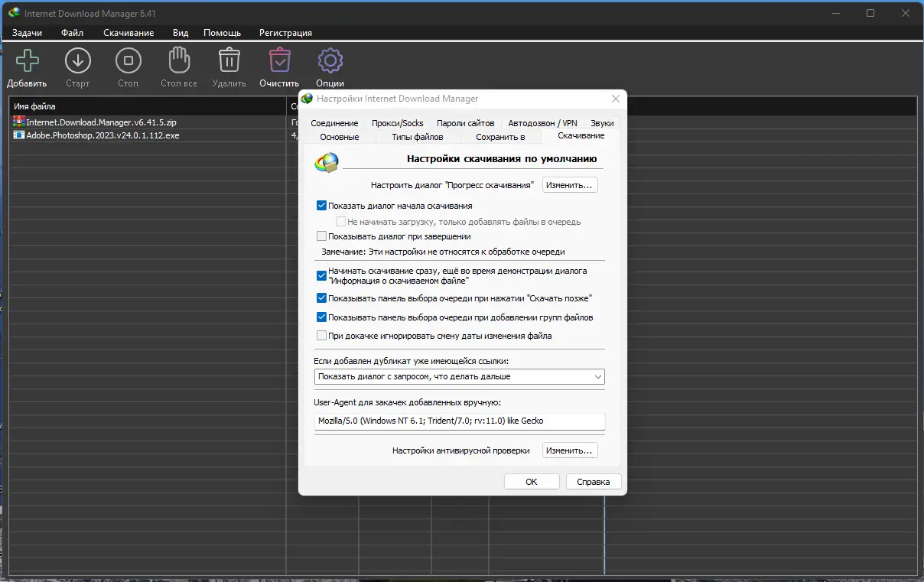
Task: Click the Удалить trash icon
Action: (229, 60)
